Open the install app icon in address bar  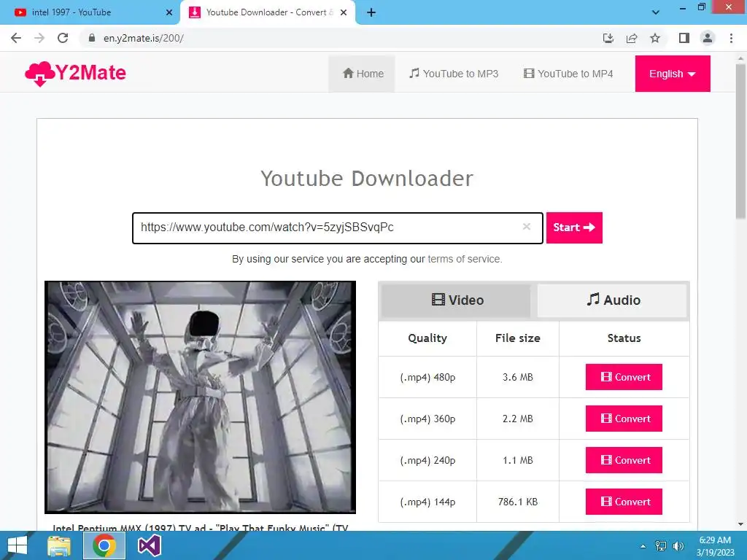[608, 38]
